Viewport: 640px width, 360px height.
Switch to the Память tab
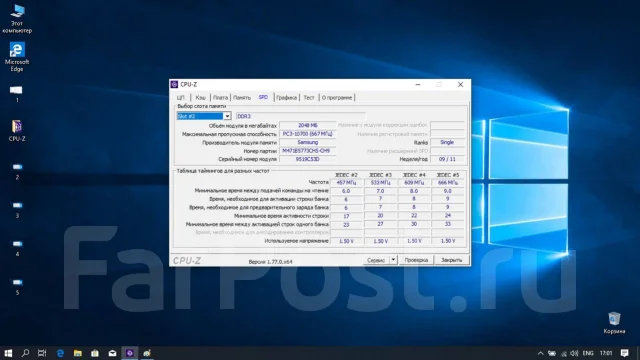click(242, 98)
